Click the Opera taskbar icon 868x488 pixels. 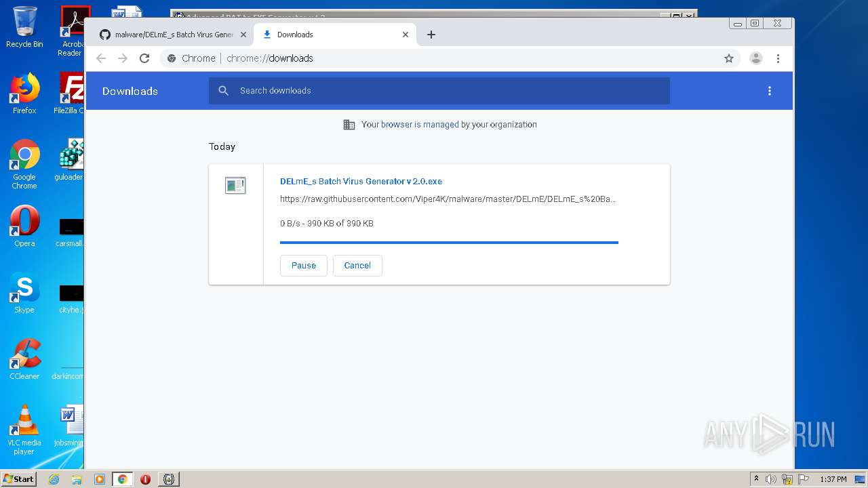point(145,479)
